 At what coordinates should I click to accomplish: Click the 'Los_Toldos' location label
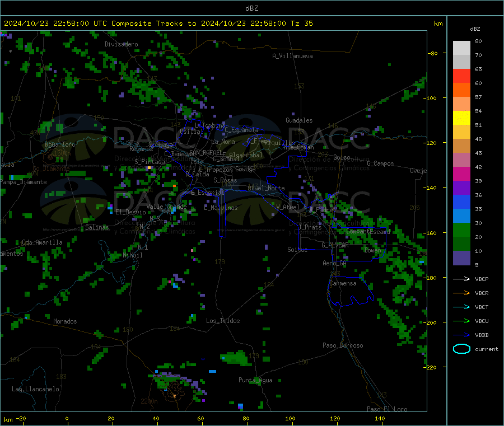pos(223,321)
